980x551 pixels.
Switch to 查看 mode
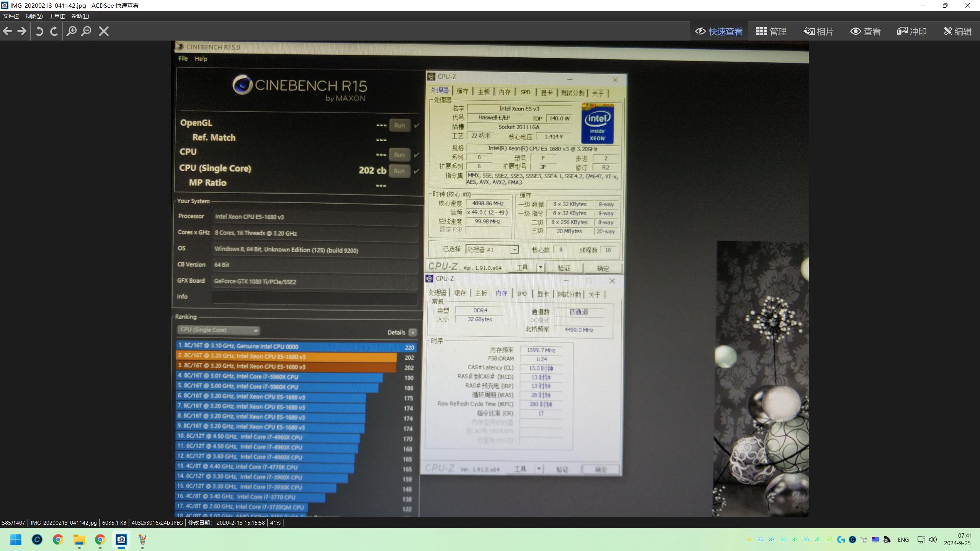pyautogui.click(x=865, y=31)
